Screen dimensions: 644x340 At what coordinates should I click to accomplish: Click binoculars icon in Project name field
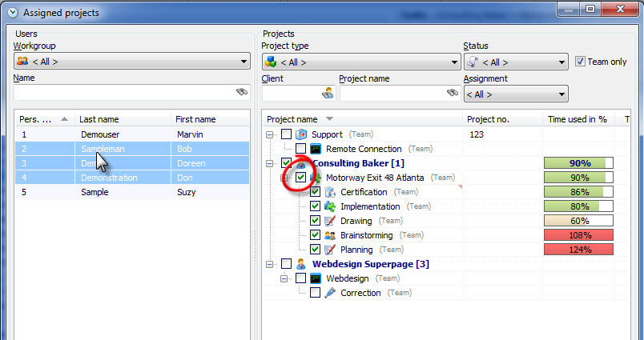pos(453,93)
